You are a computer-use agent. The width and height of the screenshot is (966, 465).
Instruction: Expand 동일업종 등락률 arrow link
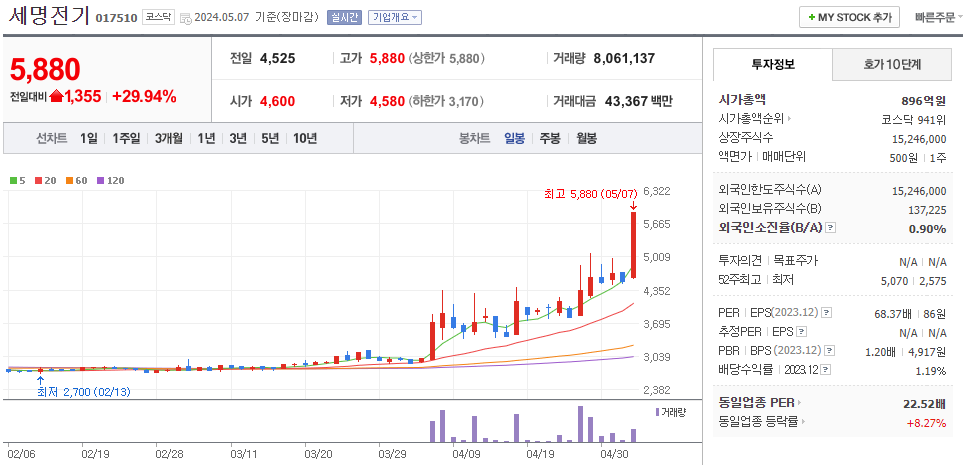pyautogui.click(x=805, y=422)
